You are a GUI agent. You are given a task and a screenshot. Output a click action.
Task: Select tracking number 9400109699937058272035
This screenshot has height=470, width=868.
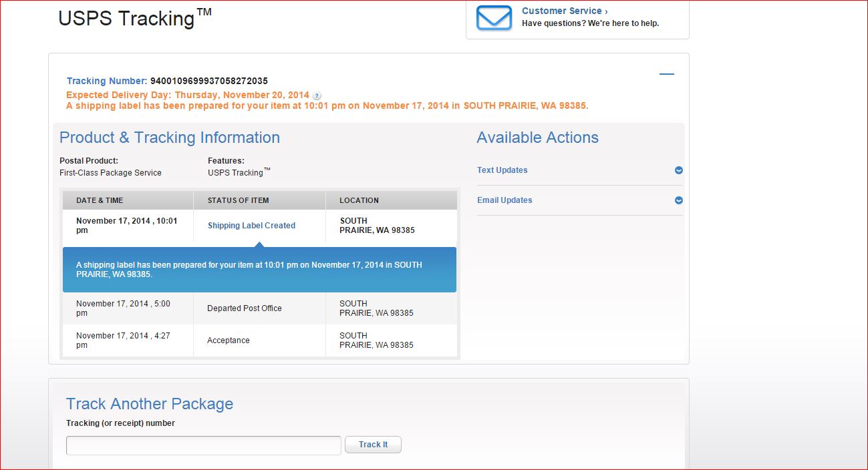(x=209, y=81)
